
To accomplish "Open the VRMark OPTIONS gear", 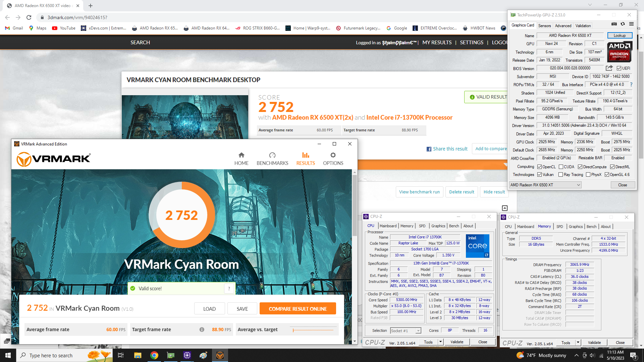I will [x=333, y=159].
